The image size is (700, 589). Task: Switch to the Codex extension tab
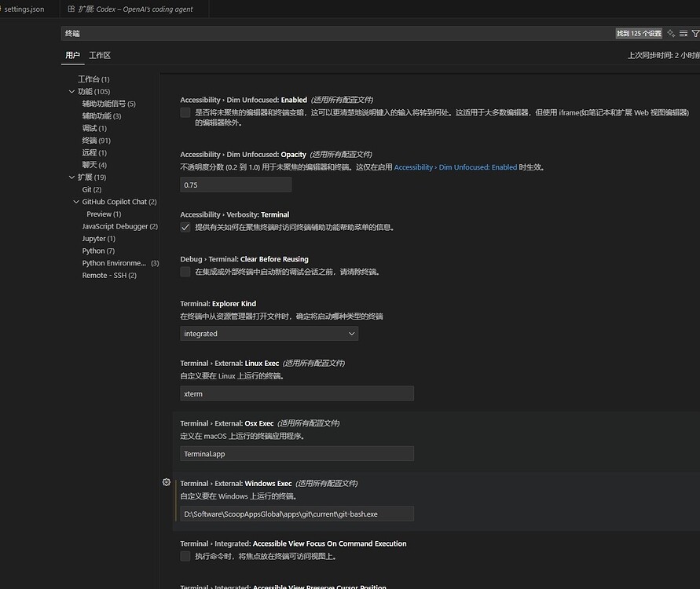(134, 9)
